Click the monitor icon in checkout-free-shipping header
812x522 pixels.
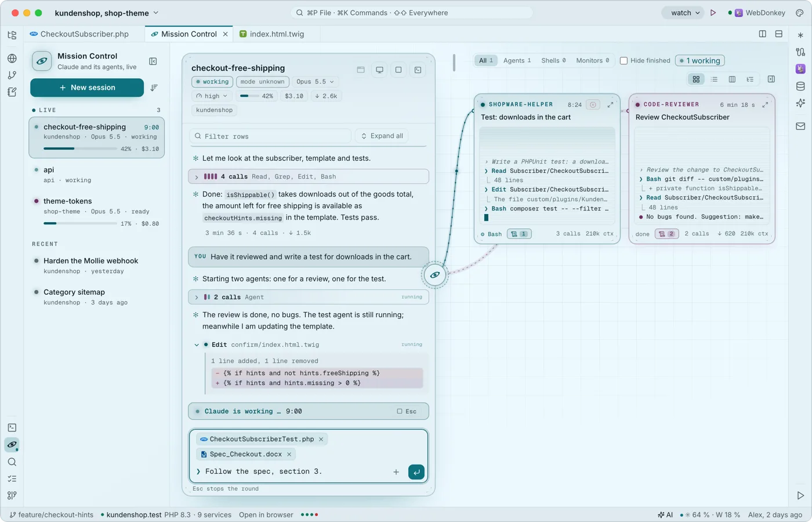[379, 70]
